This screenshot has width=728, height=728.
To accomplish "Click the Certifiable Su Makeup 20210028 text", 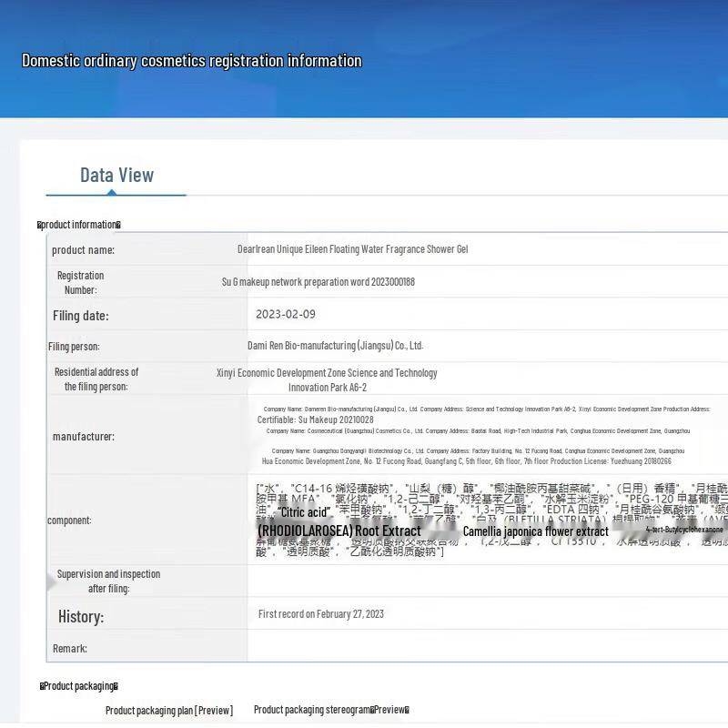I will pos(315,420).
